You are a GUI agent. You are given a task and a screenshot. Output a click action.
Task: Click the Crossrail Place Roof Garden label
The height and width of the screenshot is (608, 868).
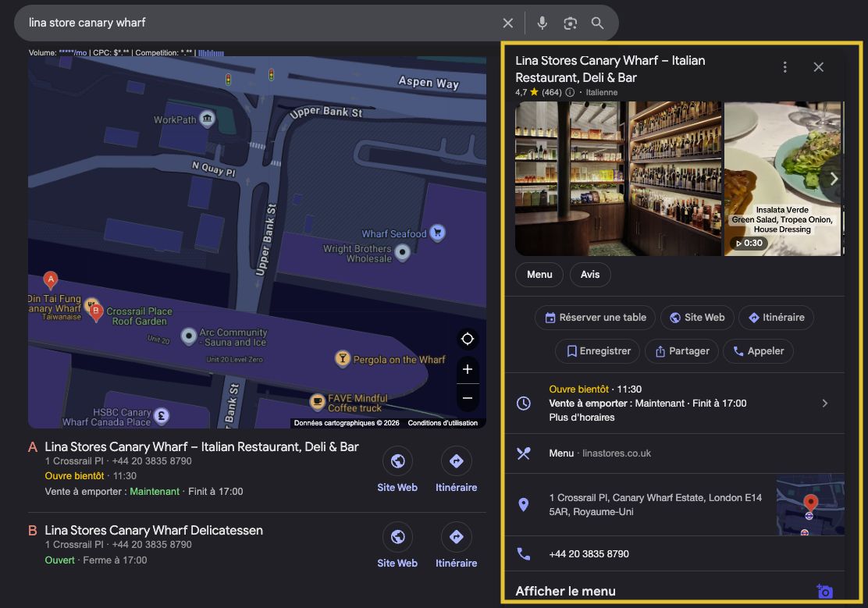140,316
